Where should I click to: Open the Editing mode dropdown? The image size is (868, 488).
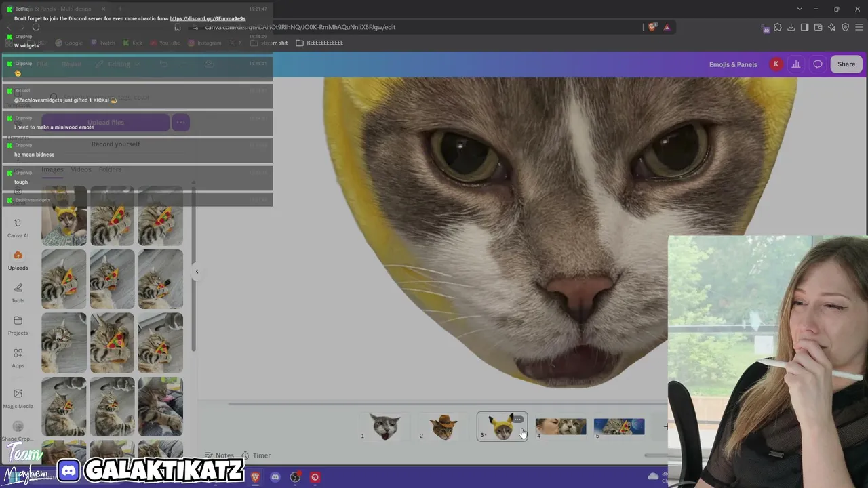(x=118, y=64)
